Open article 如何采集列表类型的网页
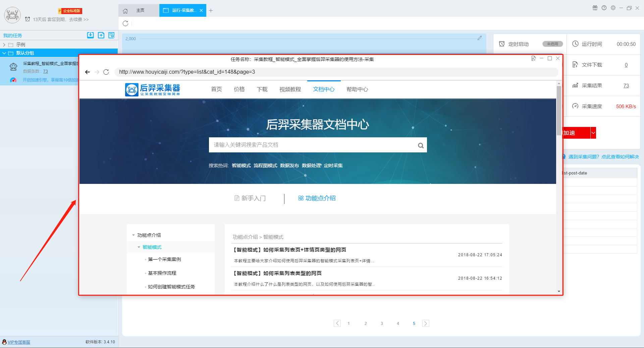This screenshot has width=644, height=348. pos(277,273)
